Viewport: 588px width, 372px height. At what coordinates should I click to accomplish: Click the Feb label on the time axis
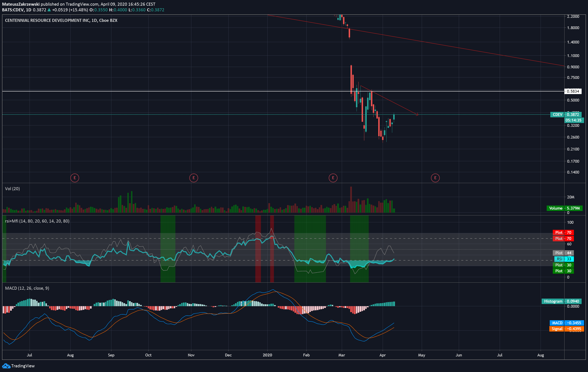tap(306, 355)
